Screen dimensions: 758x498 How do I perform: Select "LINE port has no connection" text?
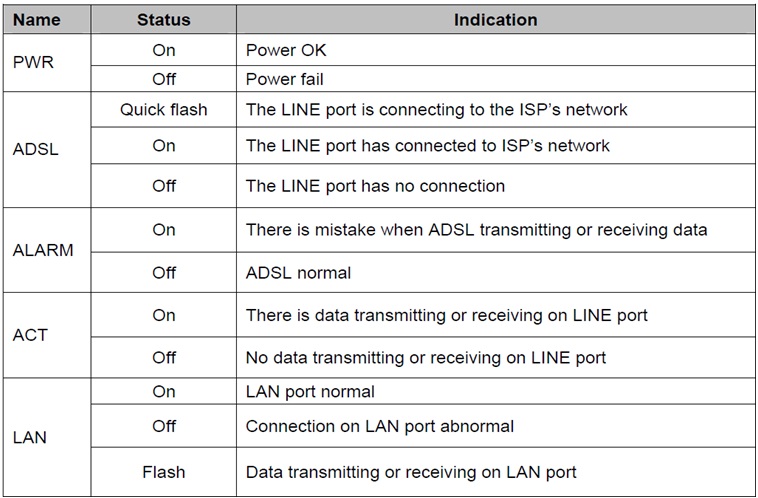(375, 185)
